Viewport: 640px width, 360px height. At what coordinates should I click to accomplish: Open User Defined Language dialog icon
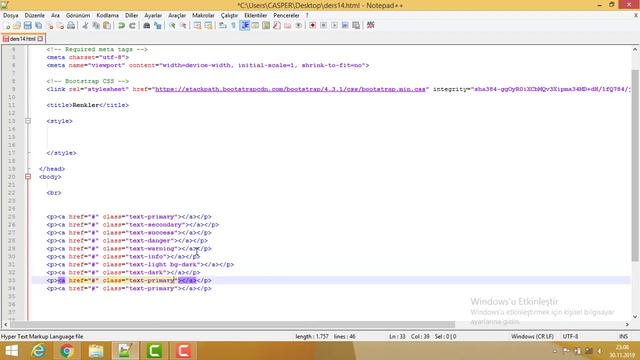click(x=255, y=25)
